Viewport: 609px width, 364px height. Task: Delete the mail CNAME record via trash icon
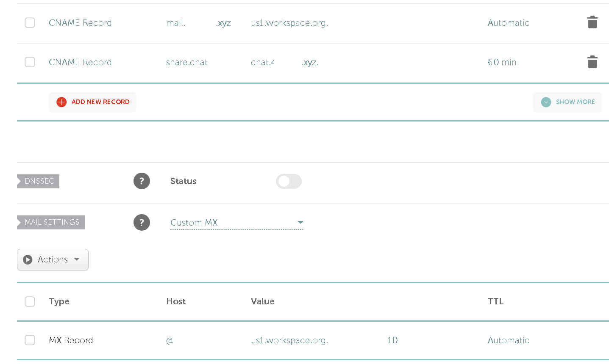pyautogui.click(x=592, y=22)
